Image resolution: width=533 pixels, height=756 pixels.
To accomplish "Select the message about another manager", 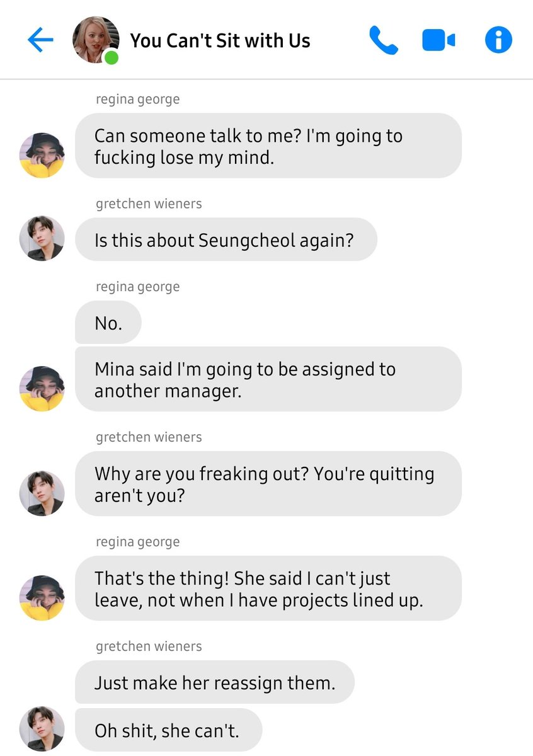I will pyautogui.click(x=268, y=379).
